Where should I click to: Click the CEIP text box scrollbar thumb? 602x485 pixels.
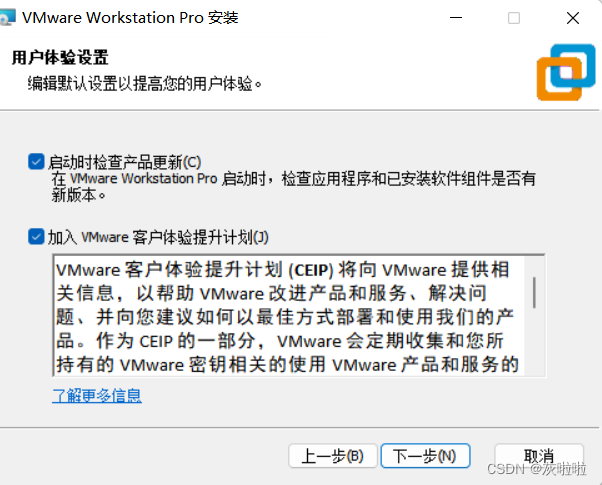pos(534,292)
